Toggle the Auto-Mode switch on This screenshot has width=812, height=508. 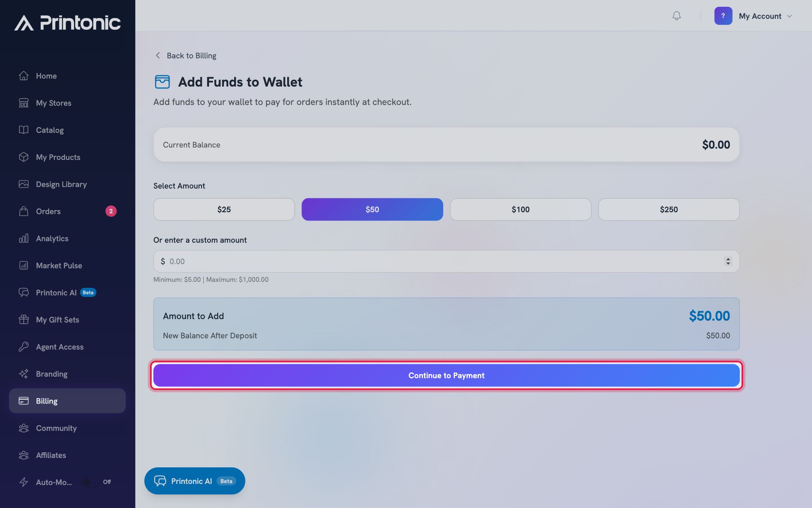coord(90,482)
